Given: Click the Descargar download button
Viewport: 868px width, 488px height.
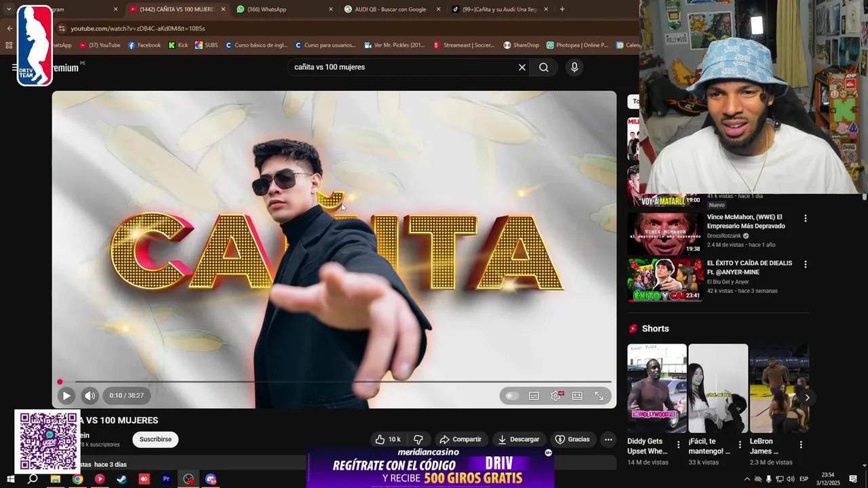Looking at the screenshot, I should [x=519, y=439].
